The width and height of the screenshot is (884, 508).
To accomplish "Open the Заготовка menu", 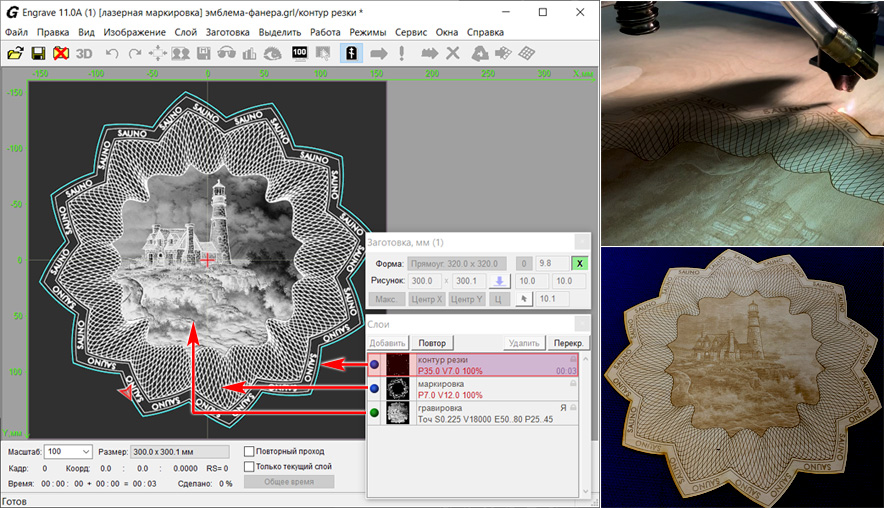I will click(x=227, y=32).
